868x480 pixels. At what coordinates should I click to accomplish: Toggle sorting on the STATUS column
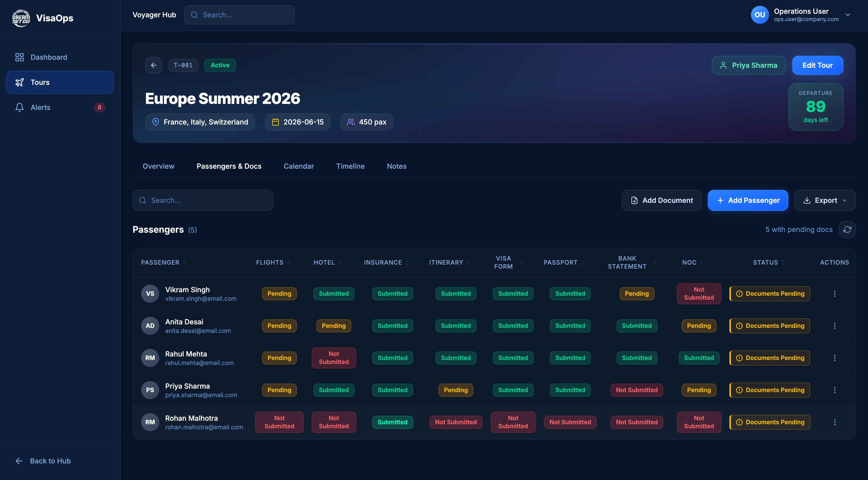click(x=769, y=262)
